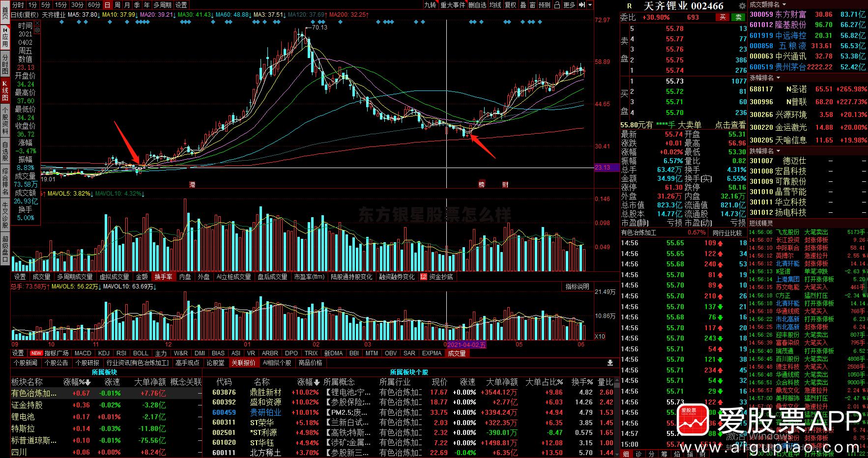Screen dimensions: 868x458
Task: Close the floating 时间 data panel
Action: coord(37,23)
